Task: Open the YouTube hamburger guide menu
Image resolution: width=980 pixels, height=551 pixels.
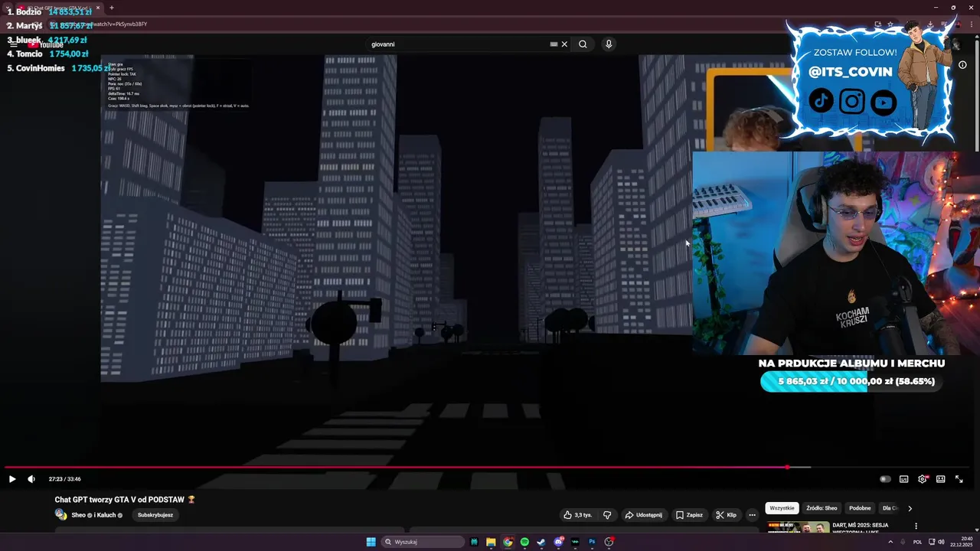Action: 13,44
